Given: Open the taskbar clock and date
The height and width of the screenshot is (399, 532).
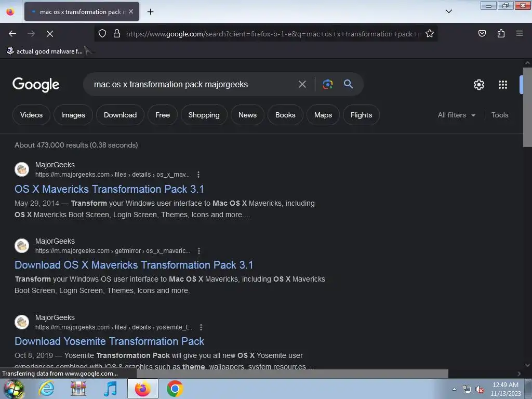Looking at the screenshot, I should point(506,389).
